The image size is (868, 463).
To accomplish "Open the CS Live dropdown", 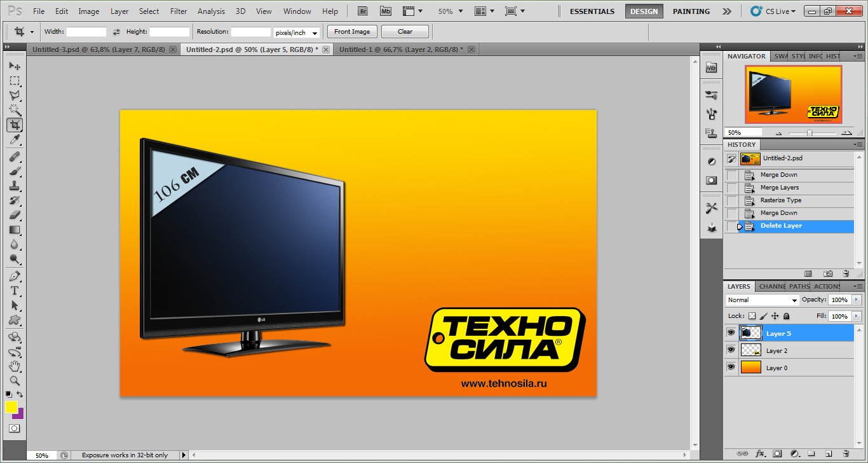I will [x=773, y=11].
